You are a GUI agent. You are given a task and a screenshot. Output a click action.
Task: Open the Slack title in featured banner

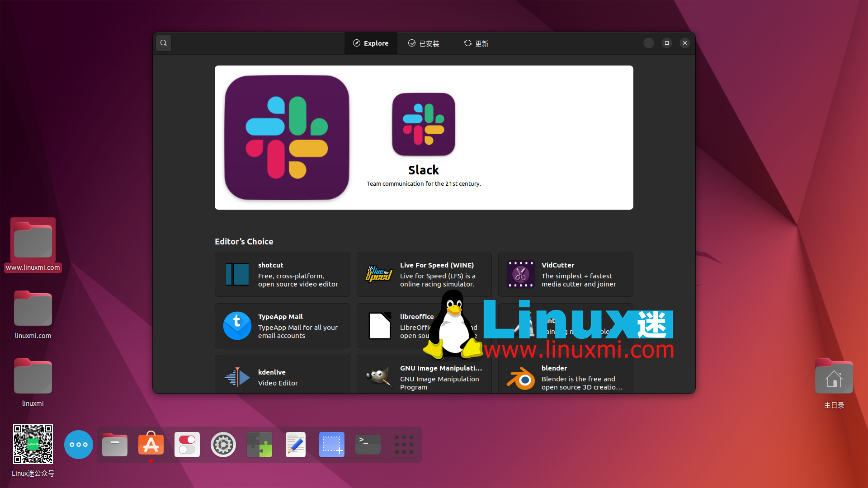[424, 170]
